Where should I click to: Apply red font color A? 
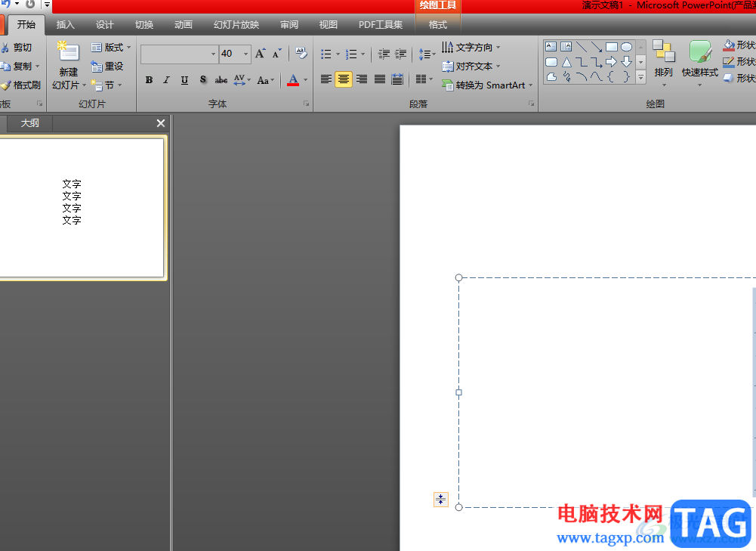293,80
